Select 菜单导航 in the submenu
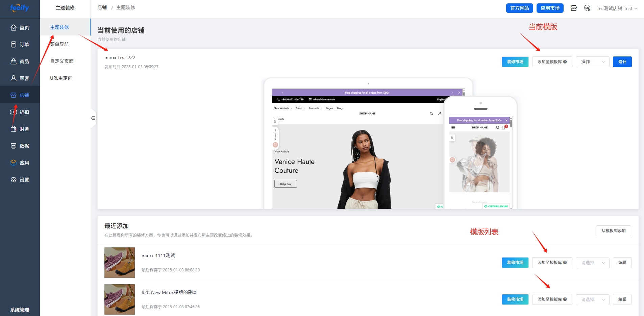Viewport: 644px width, 316px height. tap(59, 44)
